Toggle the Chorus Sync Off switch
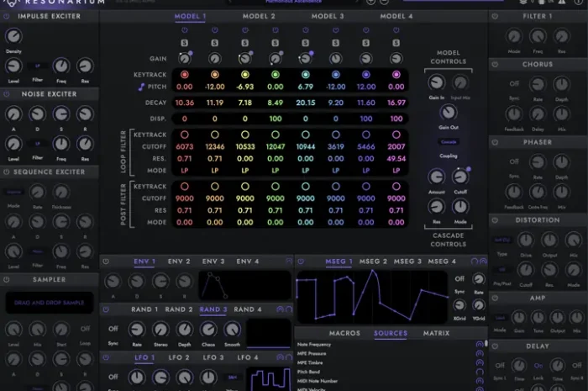This screenshot has height=391, width=588. (x=514, y=84)
